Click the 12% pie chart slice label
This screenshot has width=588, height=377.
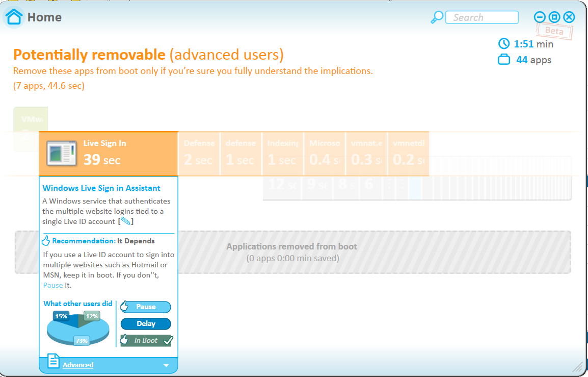coord(92,316)
